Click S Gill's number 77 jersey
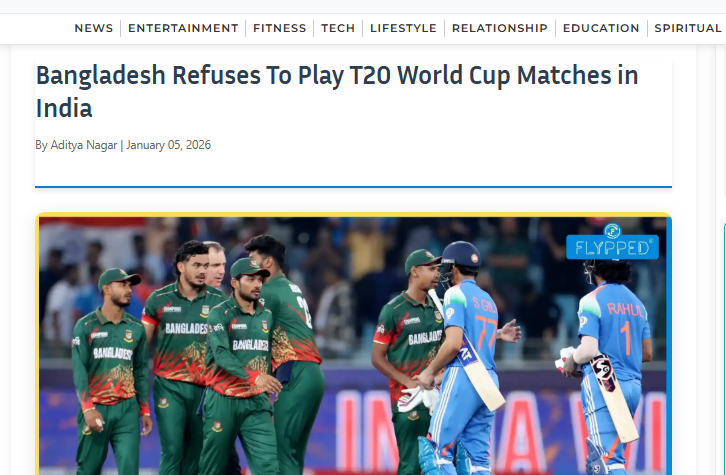This screenshot has width=726, height=475. pos(471,324)
